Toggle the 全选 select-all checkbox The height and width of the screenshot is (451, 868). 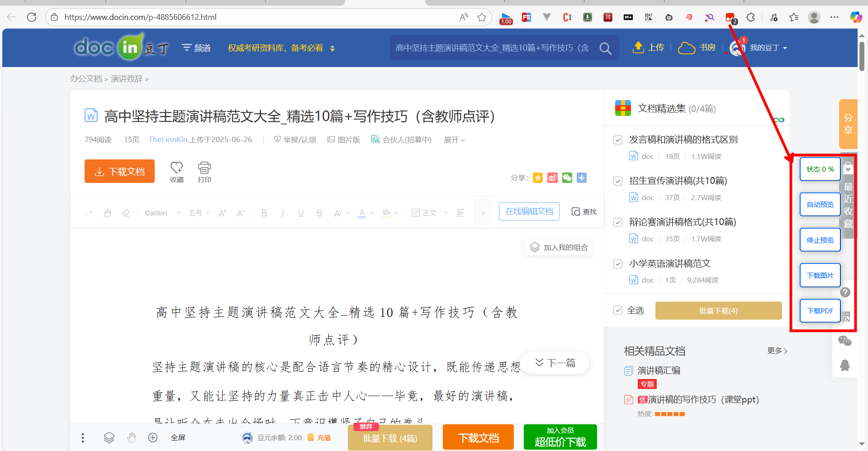pos(618,310)
